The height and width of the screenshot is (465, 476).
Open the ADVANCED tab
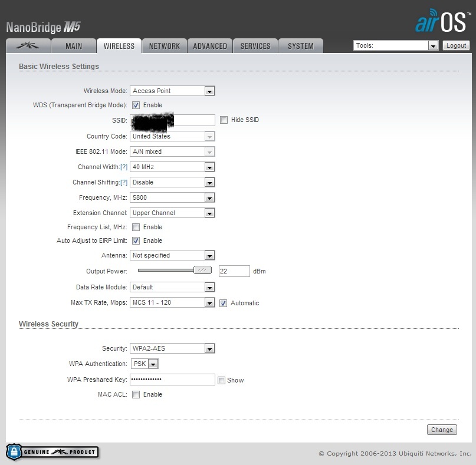pyautogui.click(x=210, y=46)
